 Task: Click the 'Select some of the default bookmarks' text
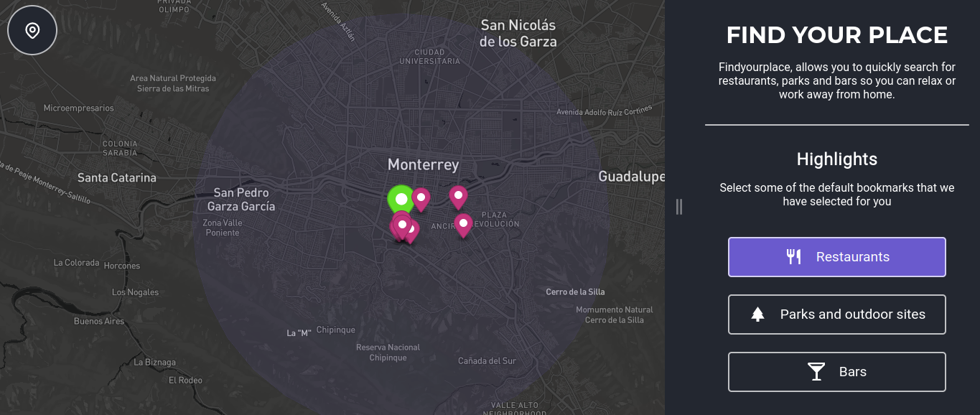(x=837, y=195)
